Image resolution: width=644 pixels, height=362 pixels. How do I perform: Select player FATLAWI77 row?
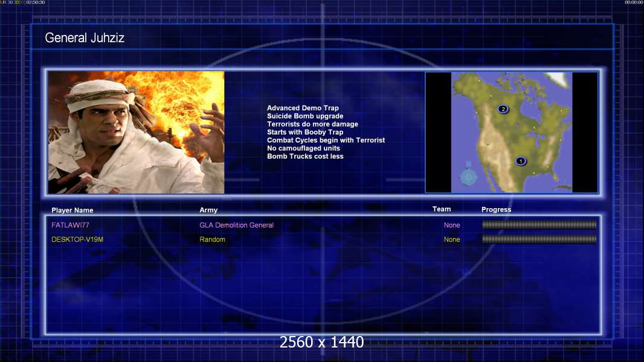323,225
